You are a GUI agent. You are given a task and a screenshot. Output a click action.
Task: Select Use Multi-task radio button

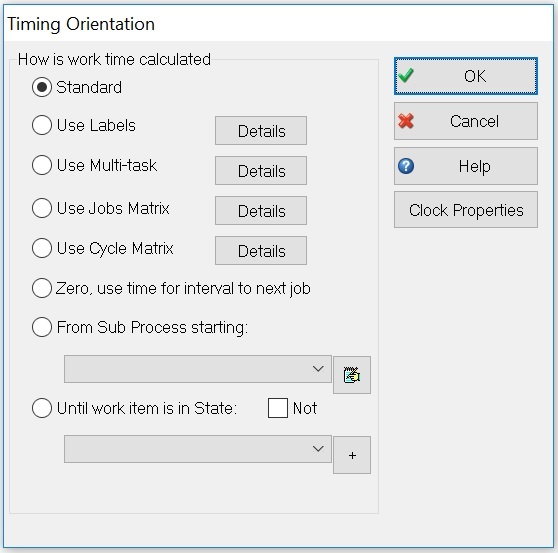42,165
